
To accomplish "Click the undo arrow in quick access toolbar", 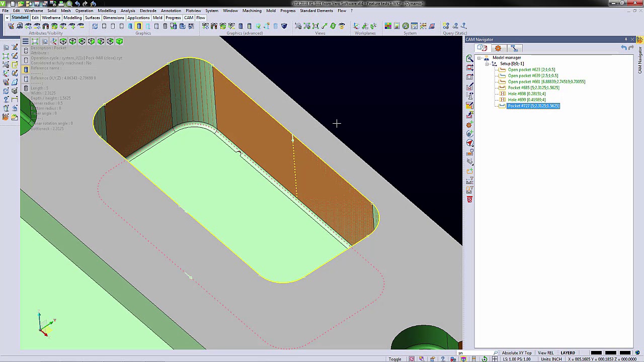I will [77, 4].
